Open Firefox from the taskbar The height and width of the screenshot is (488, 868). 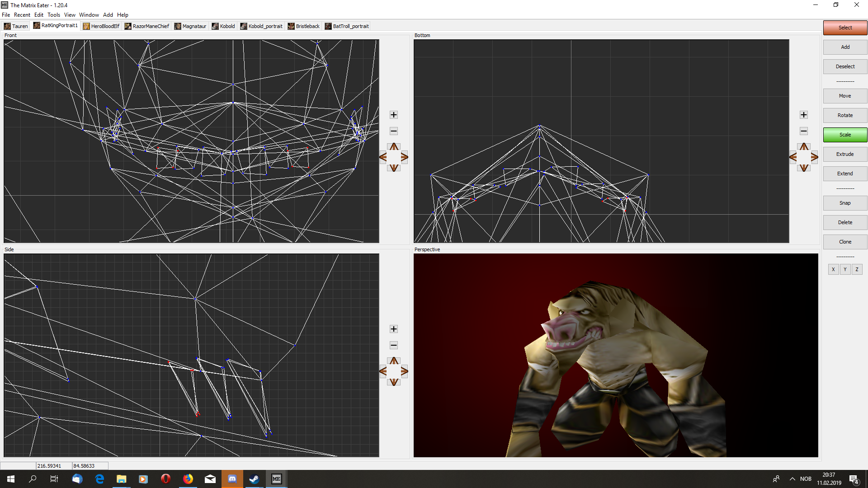pos(188,479)
